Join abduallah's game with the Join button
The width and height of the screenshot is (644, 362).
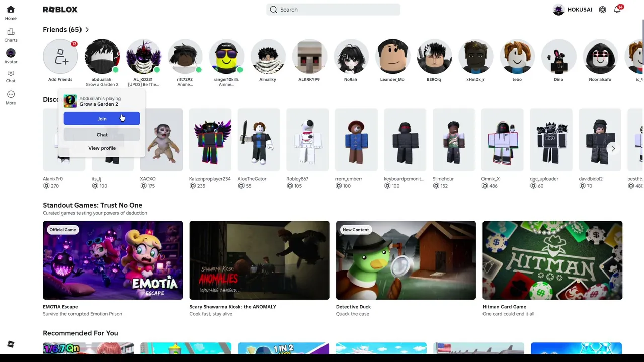[102, 119]
